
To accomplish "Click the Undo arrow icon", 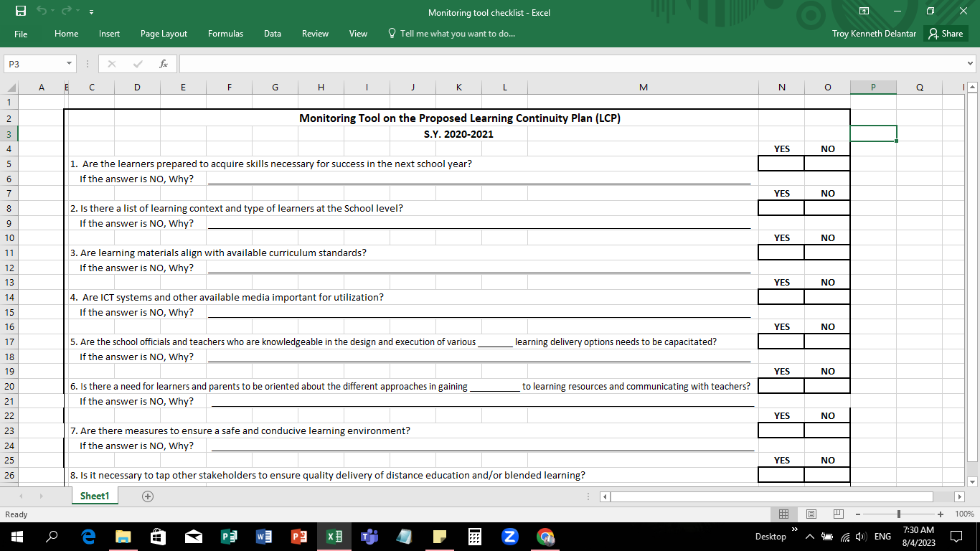I will [42, 12].
